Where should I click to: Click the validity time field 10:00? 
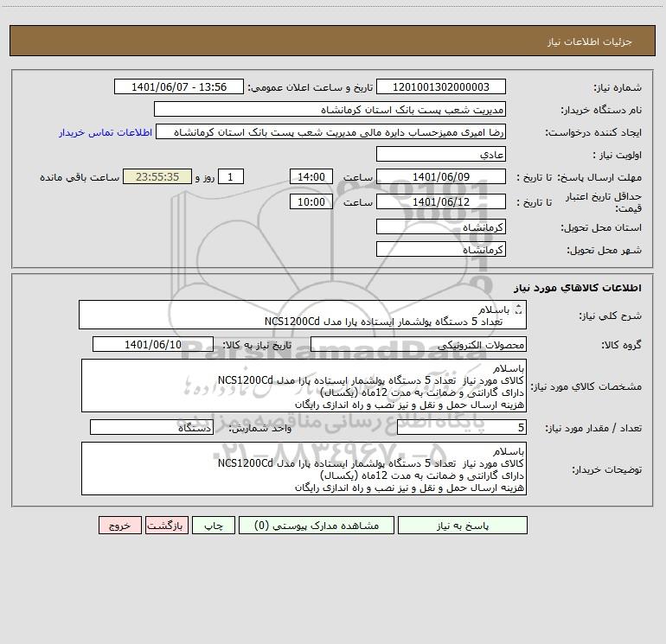click(x=311, y=201)
